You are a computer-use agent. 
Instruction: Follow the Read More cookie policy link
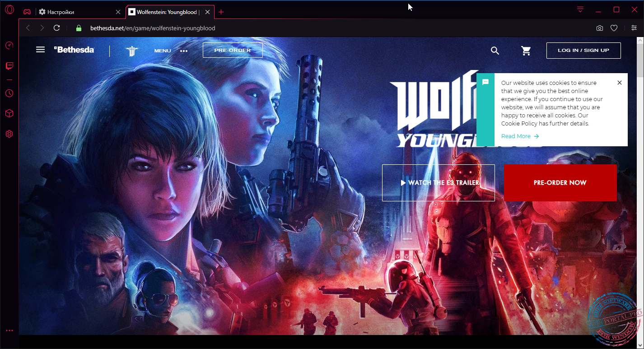pyautogui.click(x=520, y=136)
